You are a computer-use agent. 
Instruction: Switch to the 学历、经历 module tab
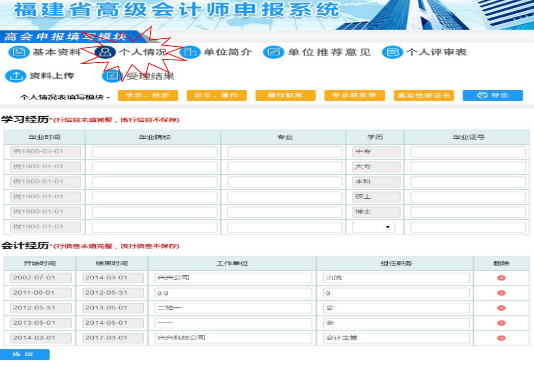[148, 95]
